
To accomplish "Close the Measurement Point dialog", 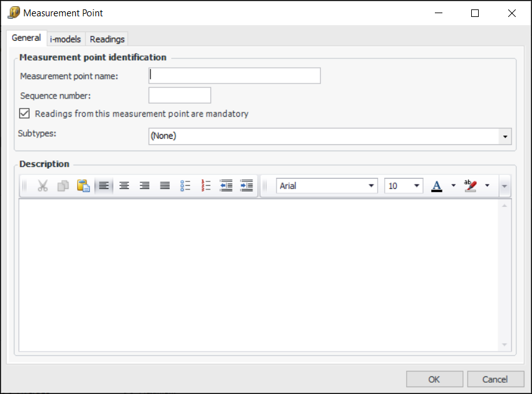I will coord(512,13).
